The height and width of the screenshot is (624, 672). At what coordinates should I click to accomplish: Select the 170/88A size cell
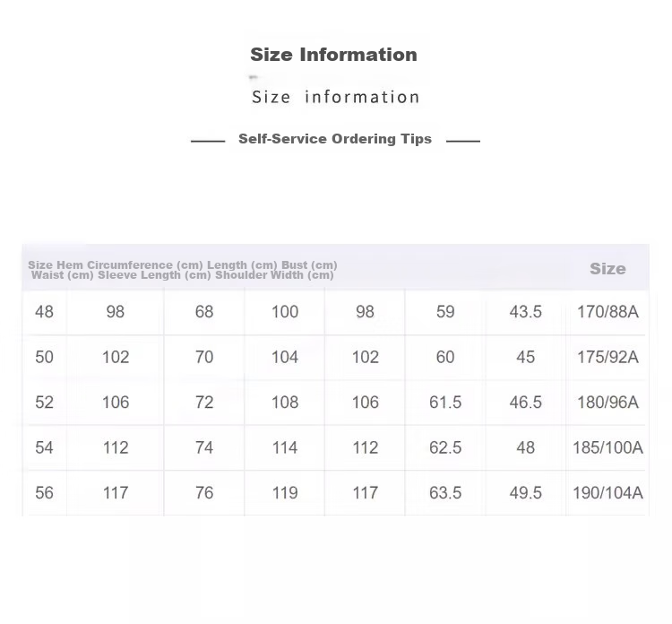(x=607, y=312)
